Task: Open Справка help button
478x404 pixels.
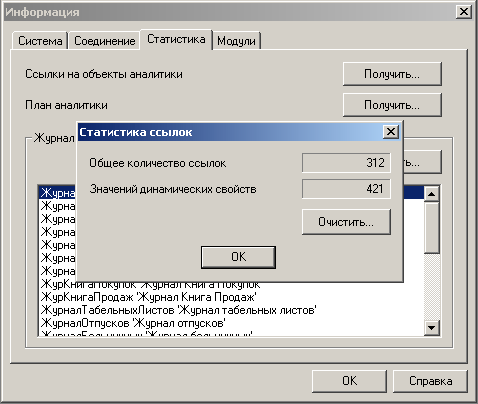Action: coord(430,381)
